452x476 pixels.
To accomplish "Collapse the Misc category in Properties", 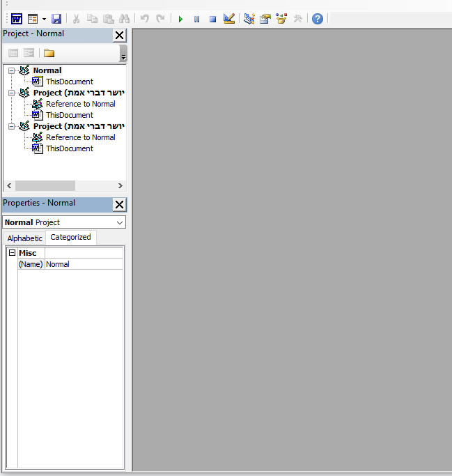I will pyautogui.click(x=12, y=253).
